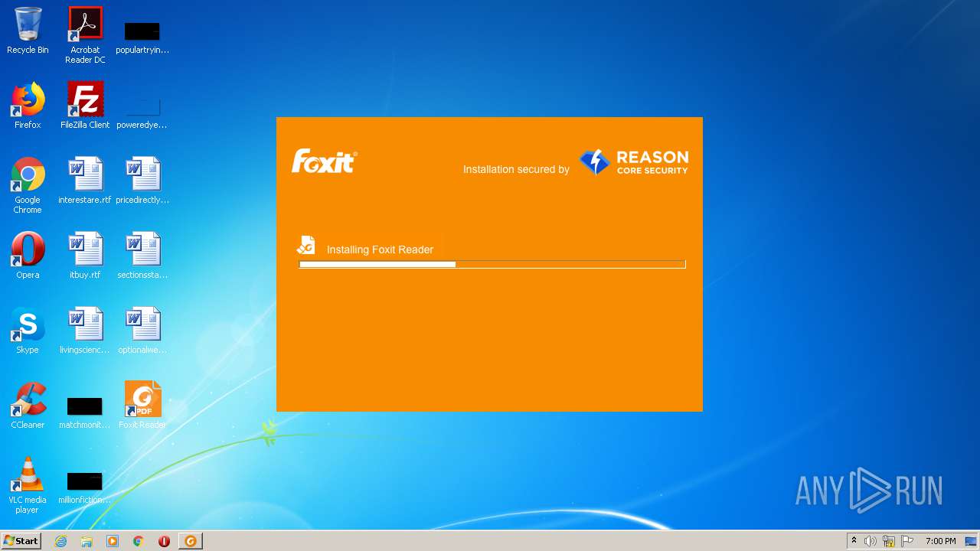Launch the Opera desktop shortcut
Image resolution: width=980 pixels, height=551 pixels.
[x=28, y=256]
